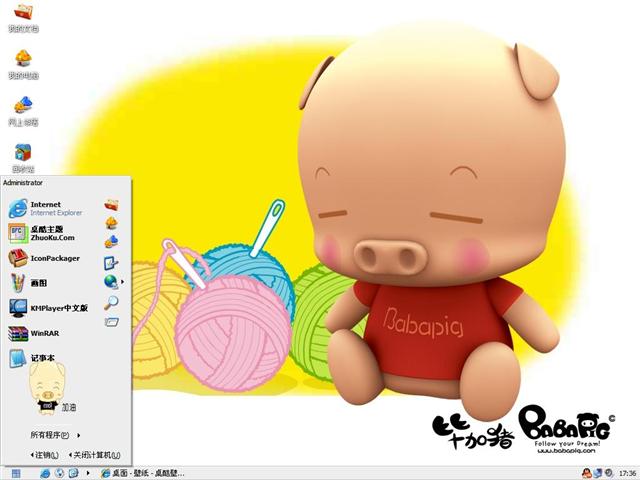640x480 pixels.
Task: Open the QQ penguin tray icon
Action: [586, 473]
